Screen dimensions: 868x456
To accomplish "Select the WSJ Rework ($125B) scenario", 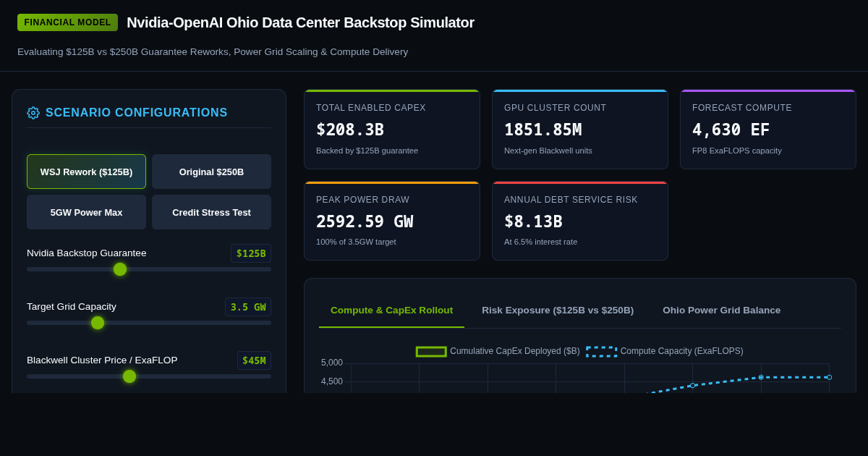I will click(86, 172).
